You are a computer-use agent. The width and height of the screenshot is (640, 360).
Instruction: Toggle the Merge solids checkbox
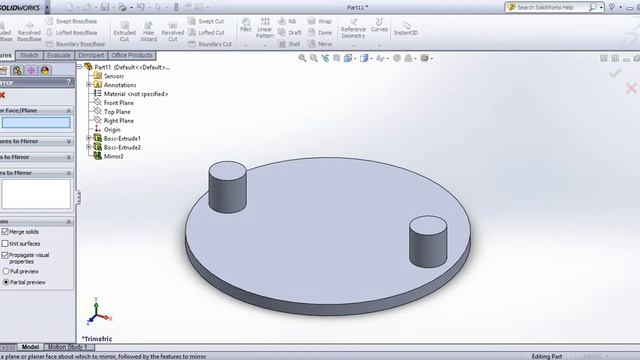coord(5,231)
